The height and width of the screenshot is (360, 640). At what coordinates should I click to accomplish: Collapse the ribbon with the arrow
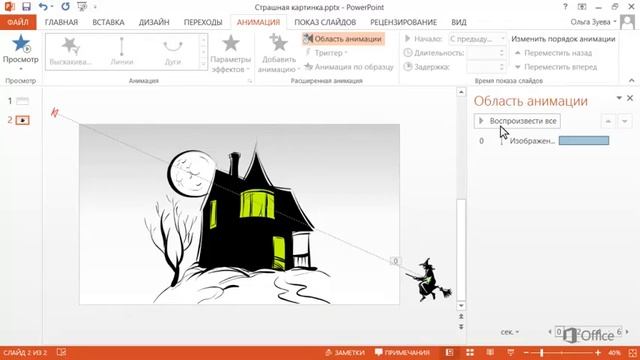(x=631, y=80)
